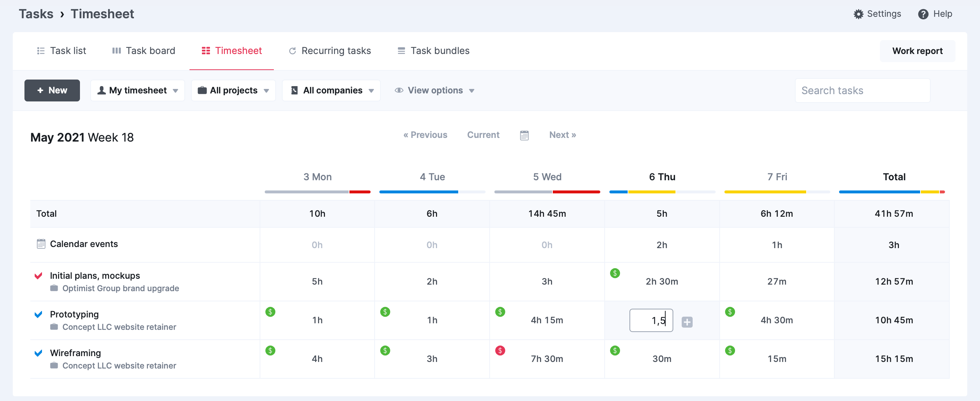Switch to the Task board tab
Viewport: 980px width, 401px height.
coord(143,50)
